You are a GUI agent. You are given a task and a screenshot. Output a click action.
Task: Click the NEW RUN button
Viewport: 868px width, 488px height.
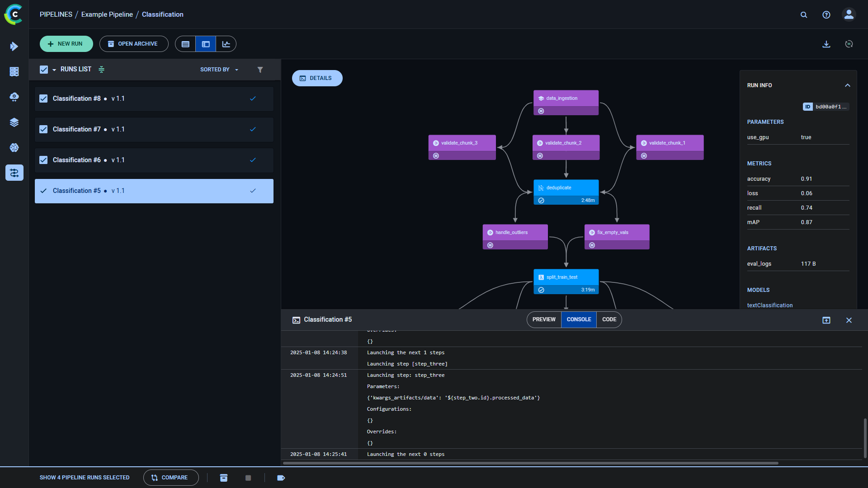pyautogui.click(x=66, y=44)
